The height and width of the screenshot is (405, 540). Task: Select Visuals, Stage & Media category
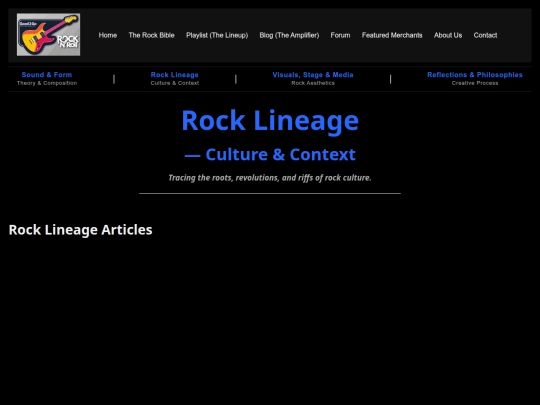point(313,75)
